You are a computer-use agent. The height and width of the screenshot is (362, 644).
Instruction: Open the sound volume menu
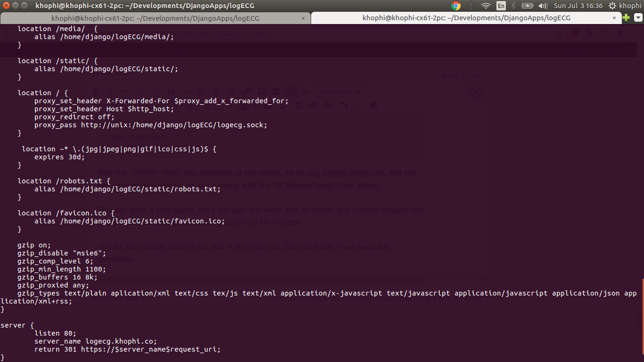(542, 6)
